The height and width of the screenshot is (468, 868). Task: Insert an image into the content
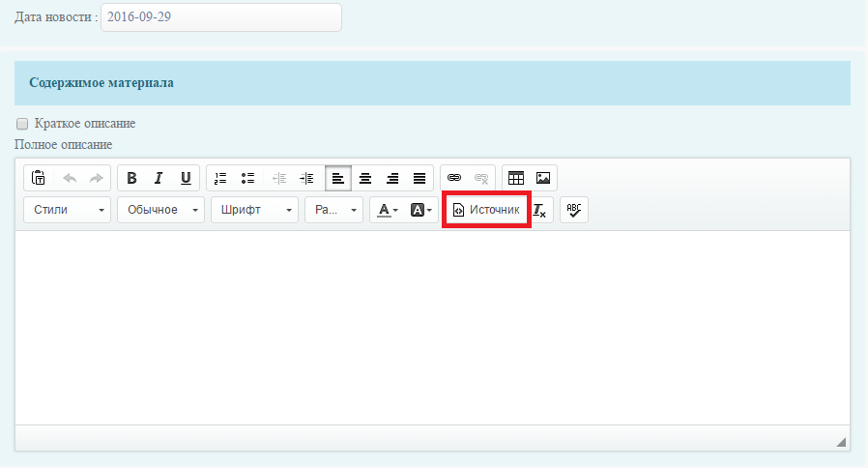tap(543, 178)
